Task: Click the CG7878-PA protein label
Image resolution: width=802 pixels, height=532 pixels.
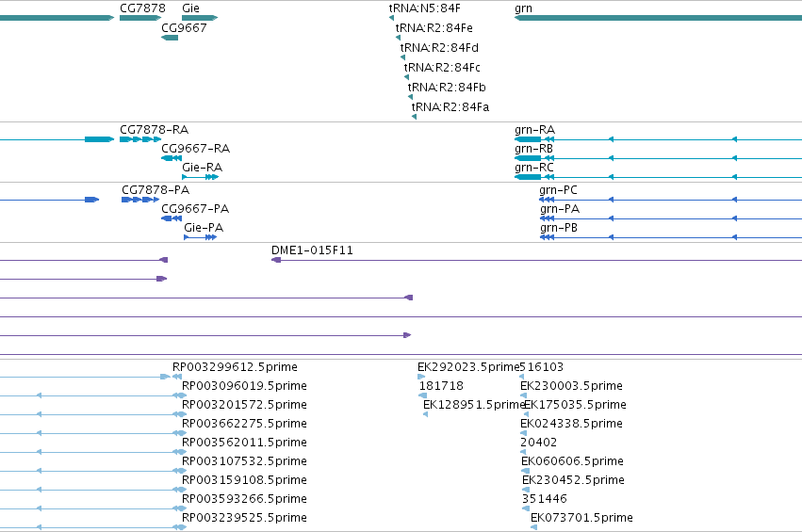Action: pyautogui.click(x=155, y=189)
